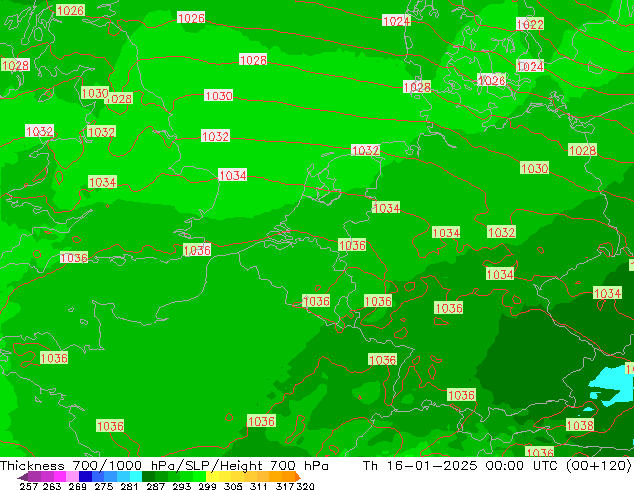Pick the dark navy blue legend swatch
Screen dimensions: 634x490
[85, 476]
